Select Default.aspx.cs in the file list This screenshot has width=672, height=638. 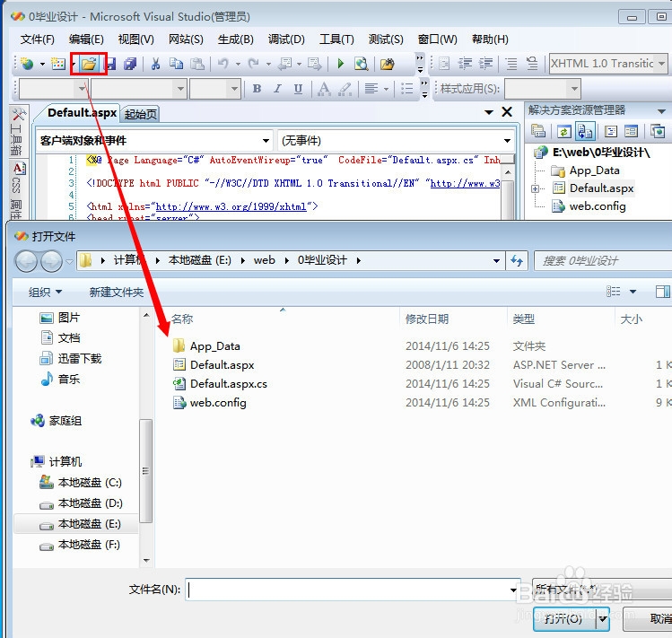(x=229, y=384)
